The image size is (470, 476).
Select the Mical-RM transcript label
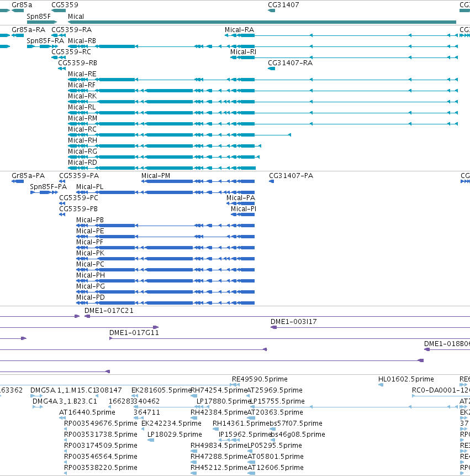tap(82, 118)
